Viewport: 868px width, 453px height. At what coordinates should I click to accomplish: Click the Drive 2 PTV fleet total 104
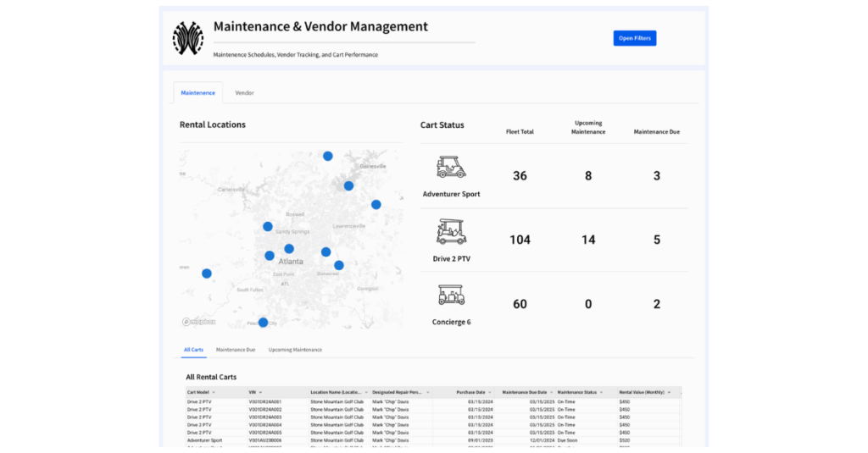click(x=520, y=240)
